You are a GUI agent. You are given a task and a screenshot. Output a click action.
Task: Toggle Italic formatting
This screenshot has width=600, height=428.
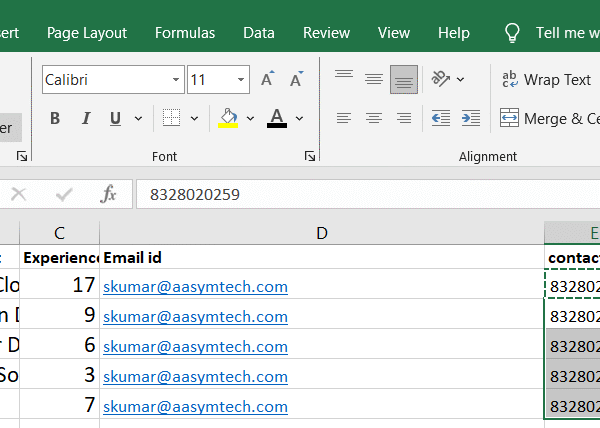click(x=85, y=119)
